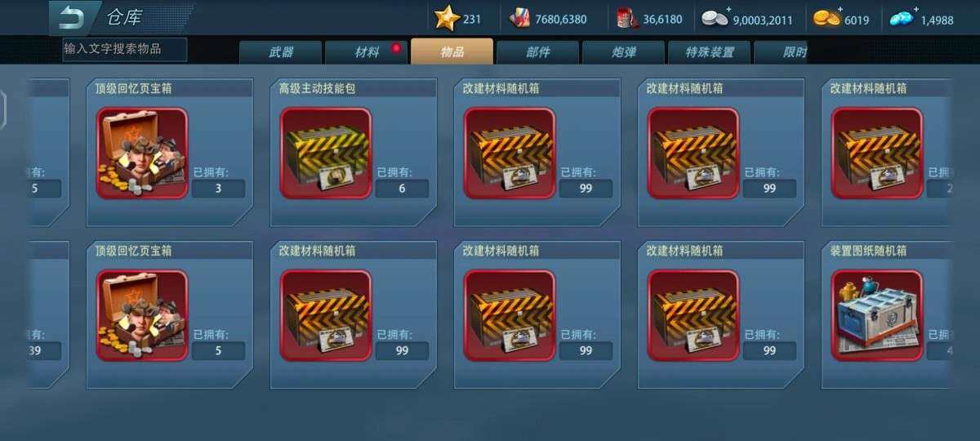Open the 炮弹 tab
This screenshot has width=980, height=441.
623,52
